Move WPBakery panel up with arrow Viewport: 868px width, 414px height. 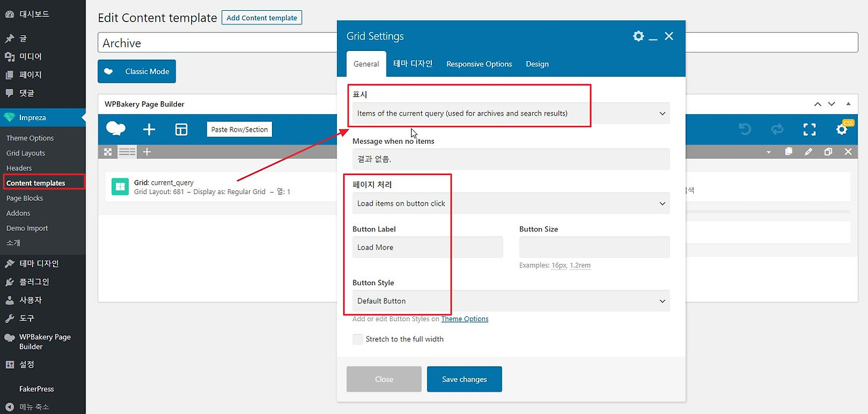[x=818, y=104]
